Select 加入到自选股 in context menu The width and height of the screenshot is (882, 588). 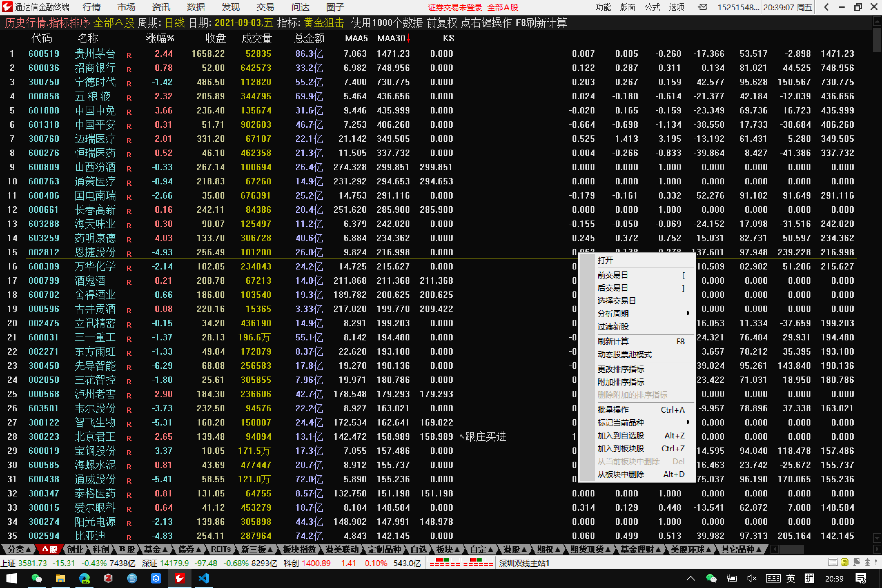point(643,436)
